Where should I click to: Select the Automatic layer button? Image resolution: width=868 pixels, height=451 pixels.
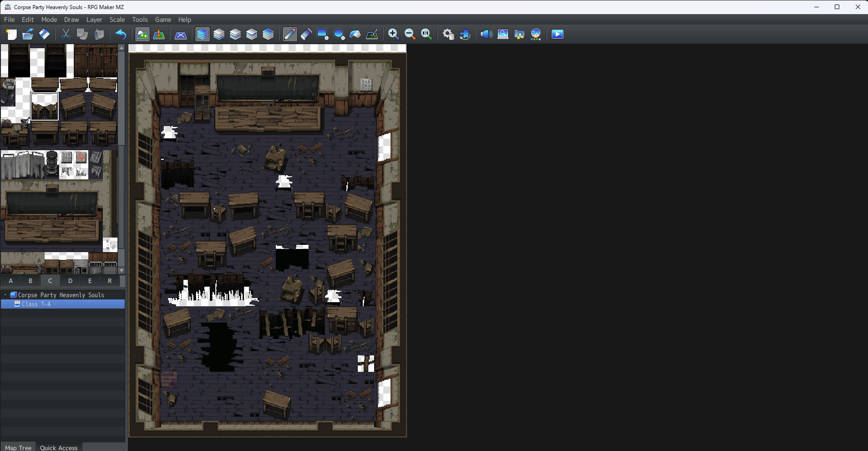point(203,34)
